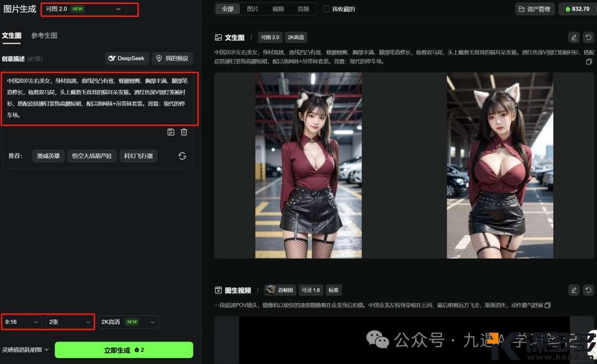The image size is (597, 364).
Task: Open 资产管理 asset management
Action: click(x=535, y=9)
